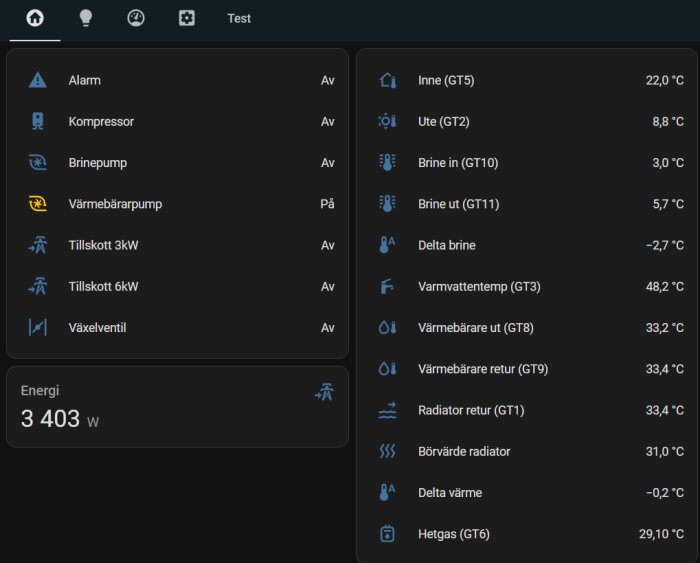Screen dimensions: 700x563
Task: Click the Inne (GT5) home thermometer icon
Action: coord(388,80)
